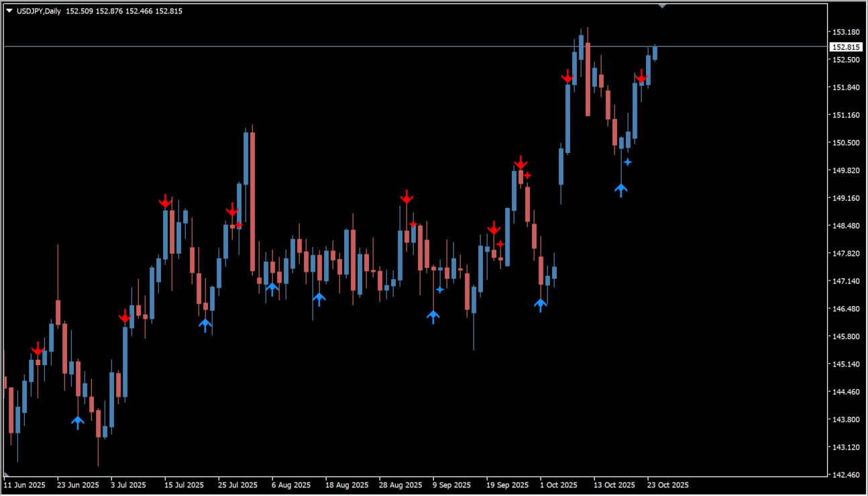
Task: Click the USDJPY,Daily chart title text
Action: point(38,11)
